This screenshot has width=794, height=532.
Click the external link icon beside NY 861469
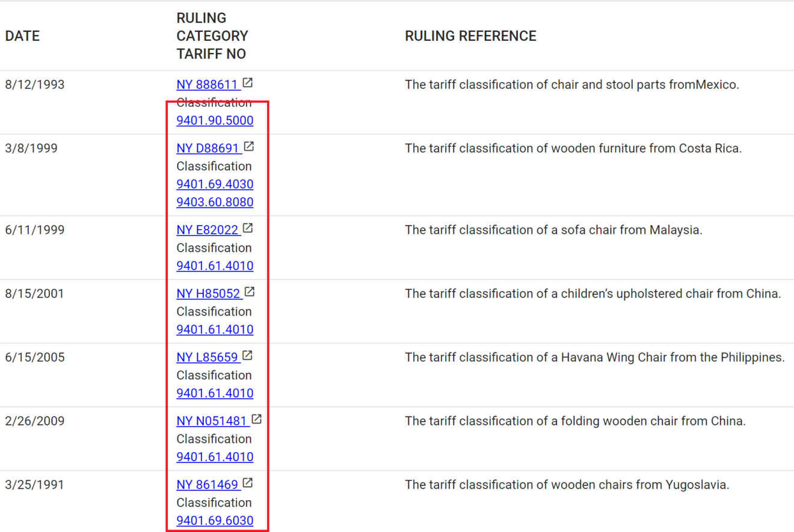pyautogui.click(x=248, y=483)
